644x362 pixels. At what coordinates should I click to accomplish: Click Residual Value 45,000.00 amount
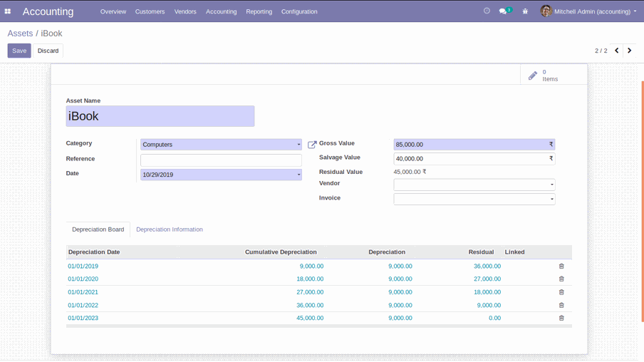410,172
